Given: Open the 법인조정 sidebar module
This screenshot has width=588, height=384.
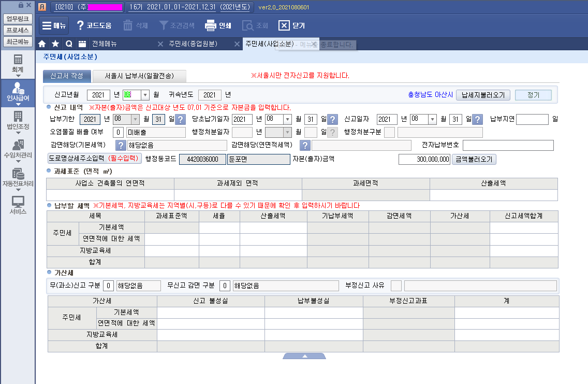Looking at the screenshot, I should click(18, 120).
